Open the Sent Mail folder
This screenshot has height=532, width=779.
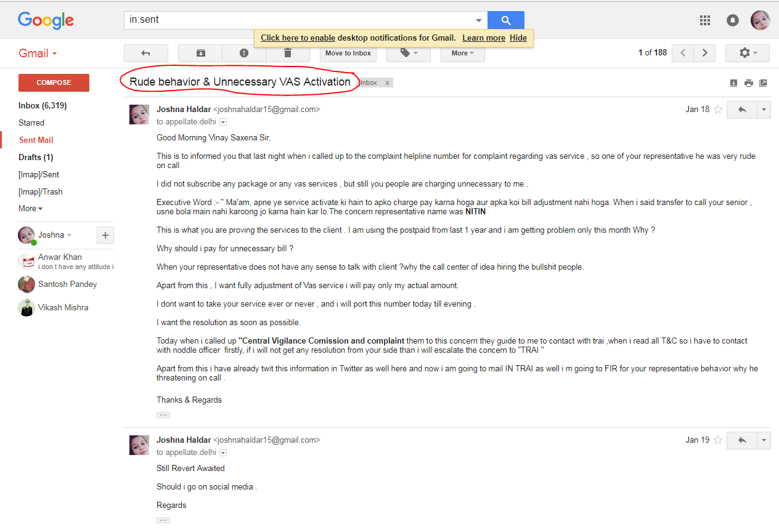pos(36,140)
